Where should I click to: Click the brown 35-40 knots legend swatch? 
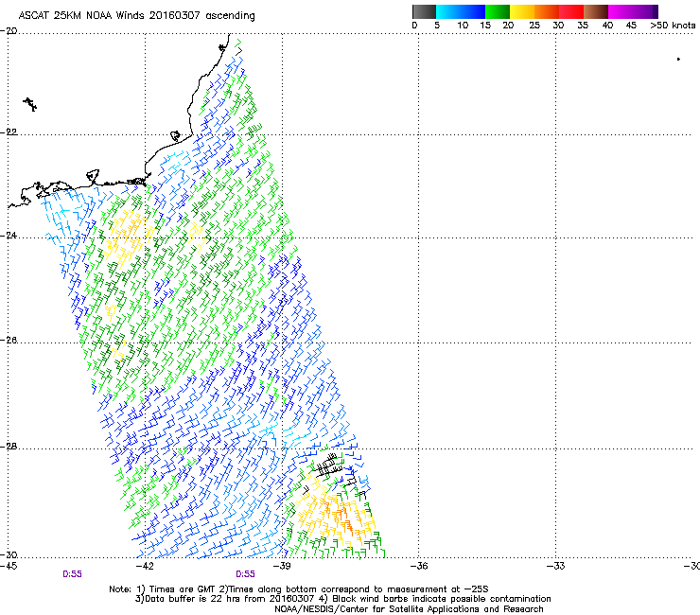click(x=596, y=11)
